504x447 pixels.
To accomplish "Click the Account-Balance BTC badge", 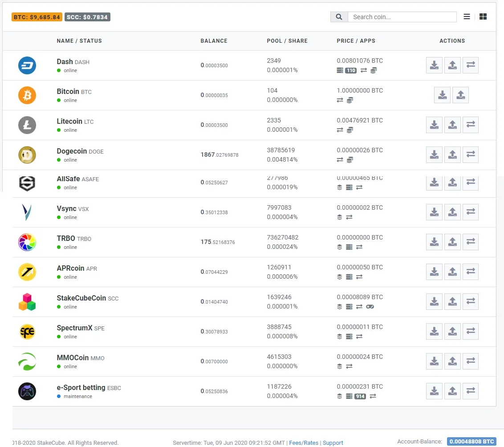I will pyautogui.click(x=471, y=442).
